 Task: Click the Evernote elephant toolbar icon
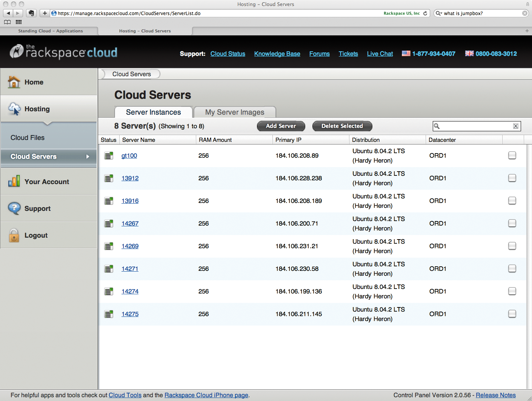click(31, 13)
